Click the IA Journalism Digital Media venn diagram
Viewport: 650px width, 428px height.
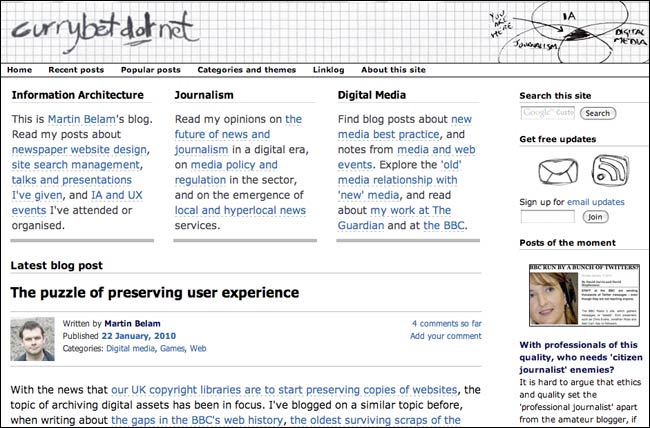[x=569, y=32]
